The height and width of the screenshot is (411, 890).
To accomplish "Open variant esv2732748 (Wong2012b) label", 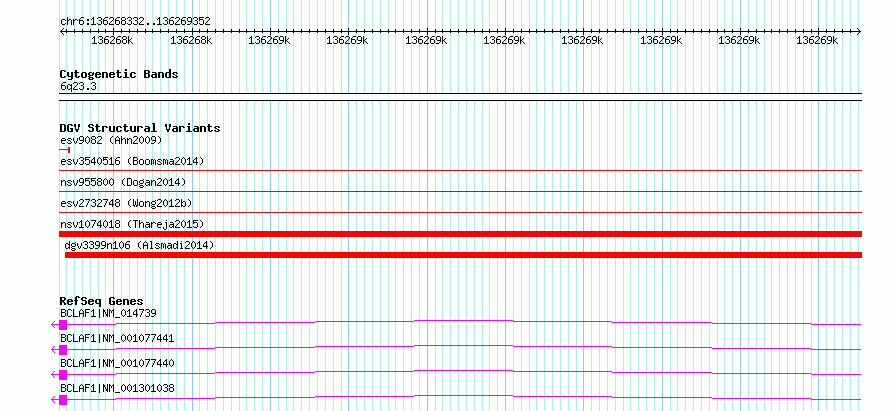I will 128,203.
